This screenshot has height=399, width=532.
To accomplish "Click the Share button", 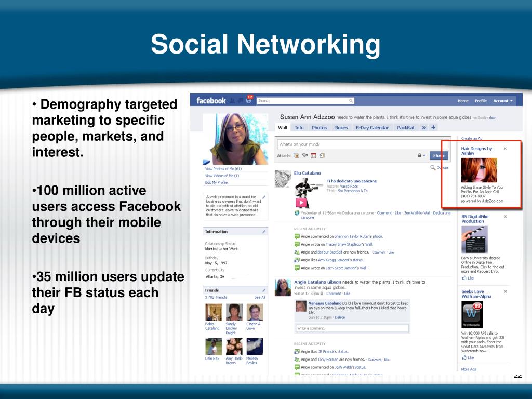I will tap(438, 155).
